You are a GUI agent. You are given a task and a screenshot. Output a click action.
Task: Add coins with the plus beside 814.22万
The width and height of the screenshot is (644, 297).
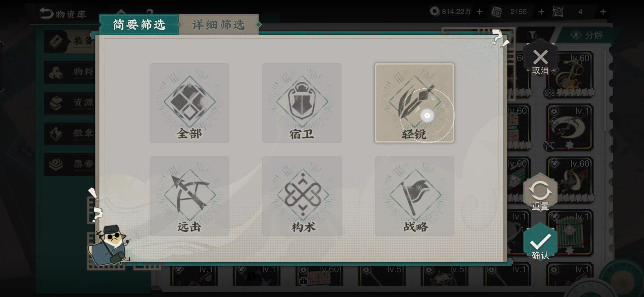point(480,12)
